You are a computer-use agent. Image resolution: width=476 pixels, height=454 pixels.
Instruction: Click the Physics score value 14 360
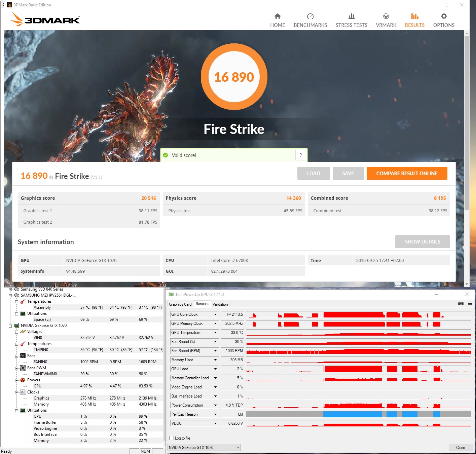coord(294,198)
